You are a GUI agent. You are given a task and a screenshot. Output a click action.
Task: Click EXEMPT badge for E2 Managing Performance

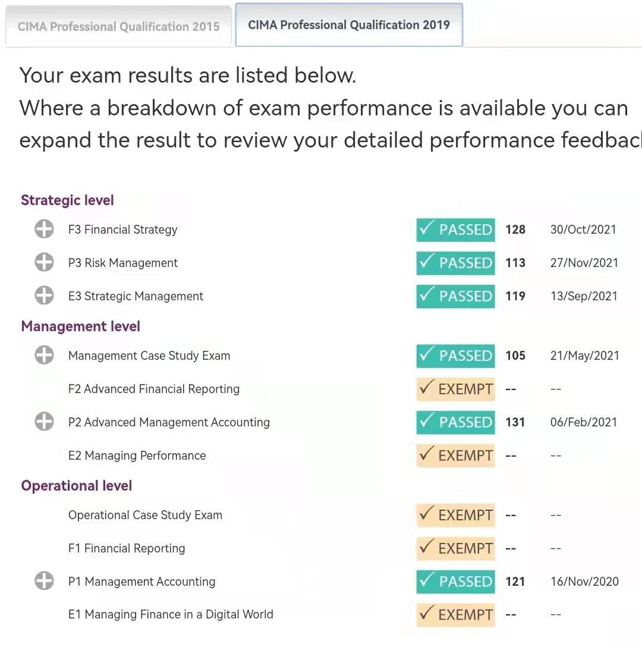[456, 455]
